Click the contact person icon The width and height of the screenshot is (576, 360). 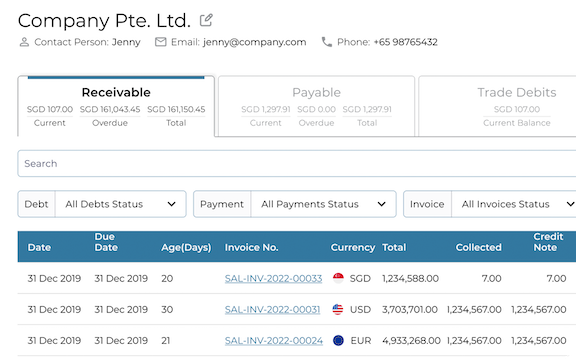point(24,42)
